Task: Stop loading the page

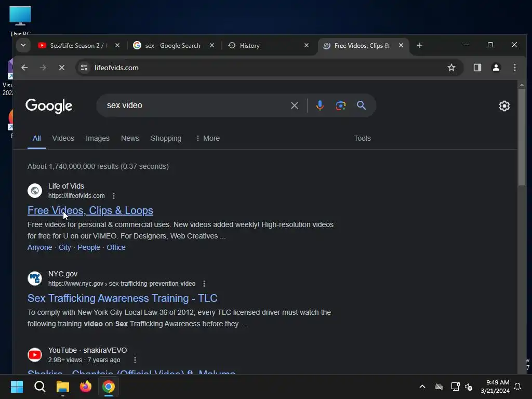Action: (62, 68)
